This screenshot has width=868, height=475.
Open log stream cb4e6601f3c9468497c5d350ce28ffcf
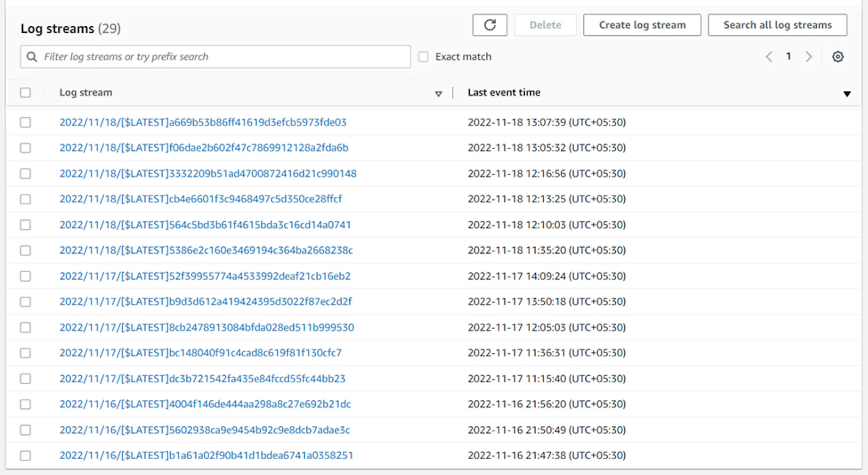point(200,199)
